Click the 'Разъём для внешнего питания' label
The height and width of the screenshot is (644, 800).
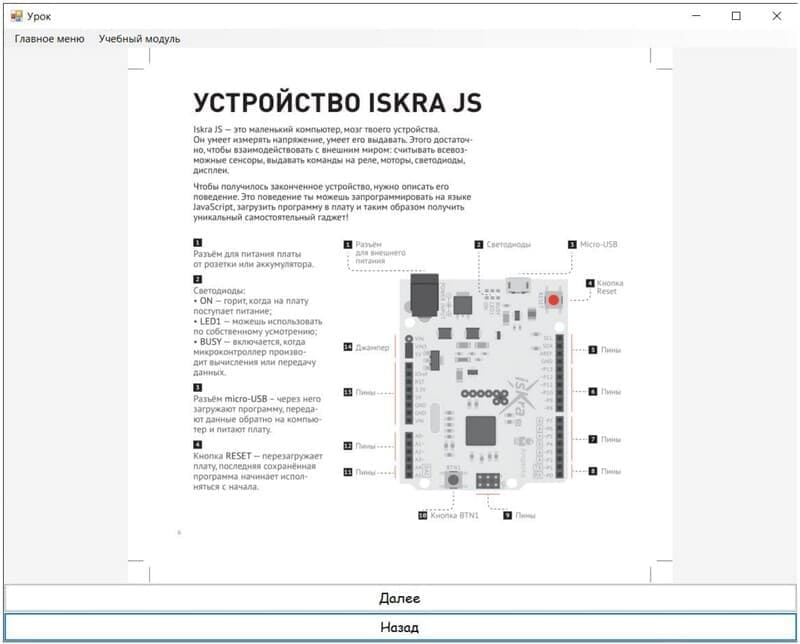point(380,253)
